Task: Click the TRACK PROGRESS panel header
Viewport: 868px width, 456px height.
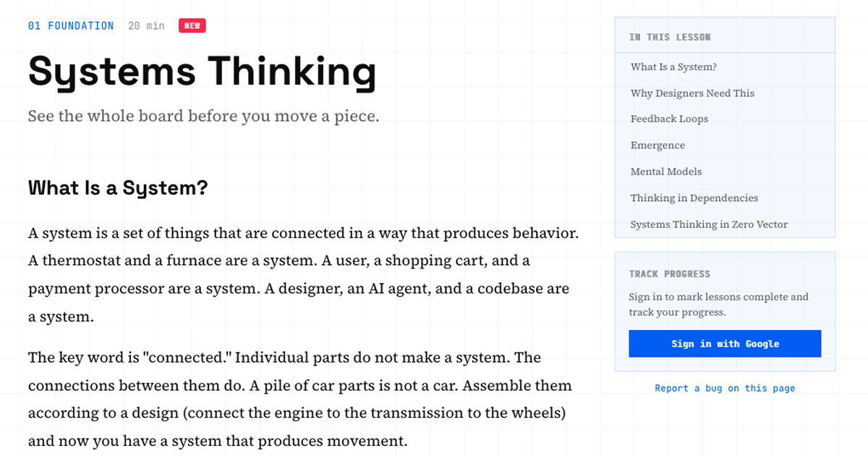Action: point(669,274)
